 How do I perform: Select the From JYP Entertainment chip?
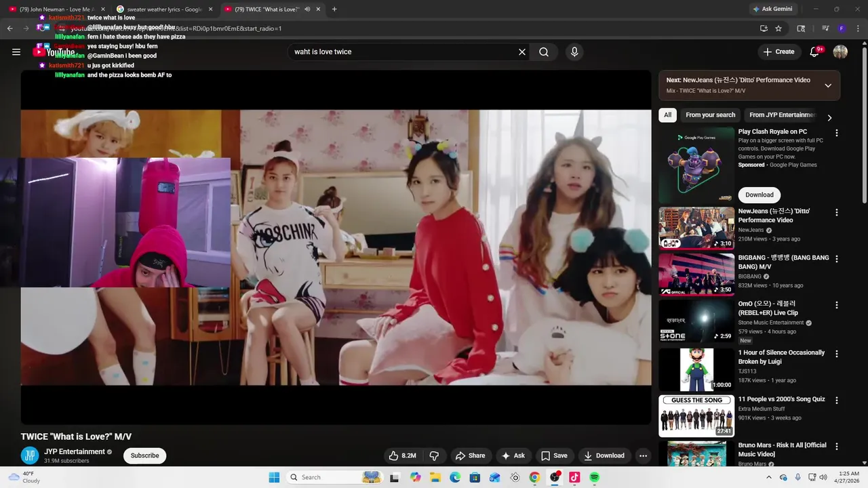782,115
